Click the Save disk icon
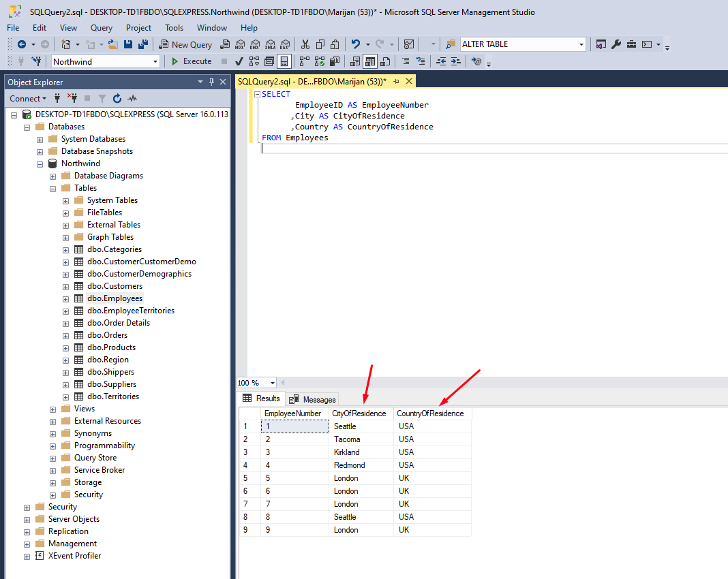 (128, 44)
